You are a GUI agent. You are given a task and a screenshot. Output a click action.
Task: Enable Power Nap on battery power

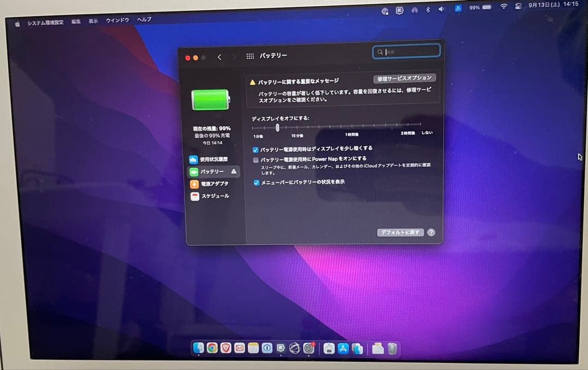[x=256, y=159]
